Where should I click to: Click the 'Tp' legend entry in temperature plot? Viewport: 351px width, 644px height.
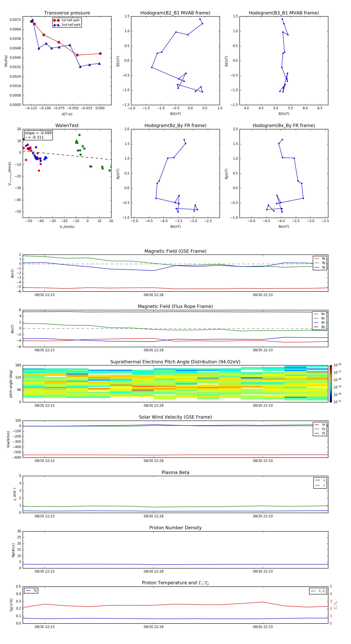point(31,591)
